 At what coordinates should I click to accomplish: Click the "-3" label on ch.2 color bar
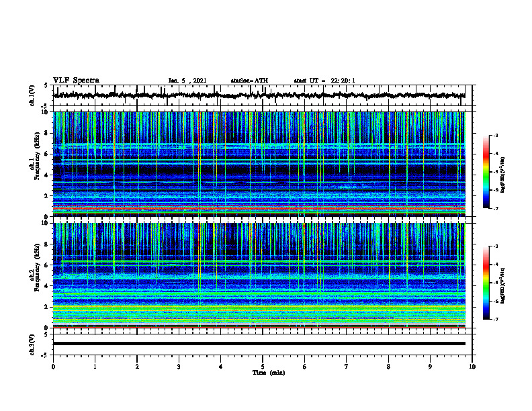click(496, 246)
